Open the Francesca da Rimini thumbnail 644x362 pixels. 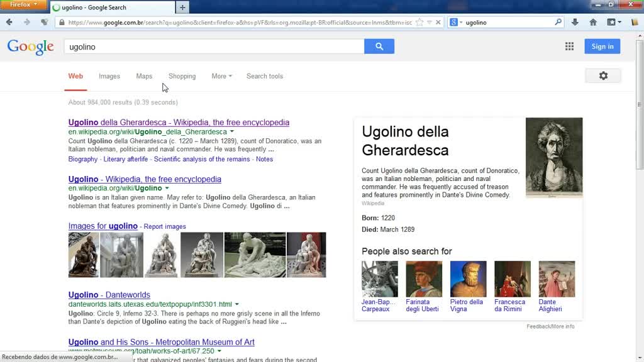(x=513, y=278)
